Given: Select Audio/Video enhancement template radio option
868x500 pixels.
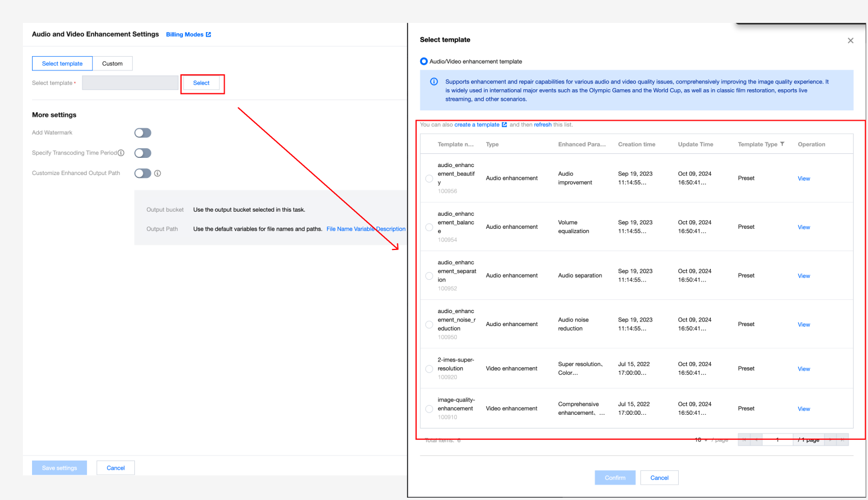Looking at the screenshot, I should (x=424, y=61).
